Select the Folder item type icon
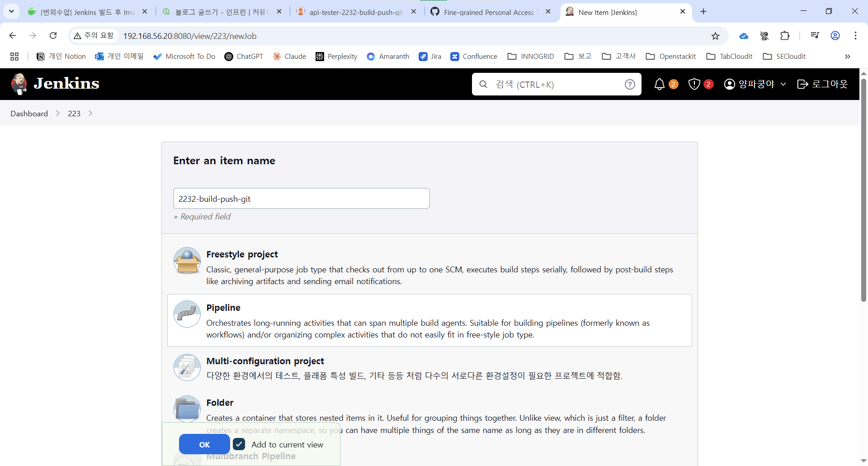 point(187,409)
